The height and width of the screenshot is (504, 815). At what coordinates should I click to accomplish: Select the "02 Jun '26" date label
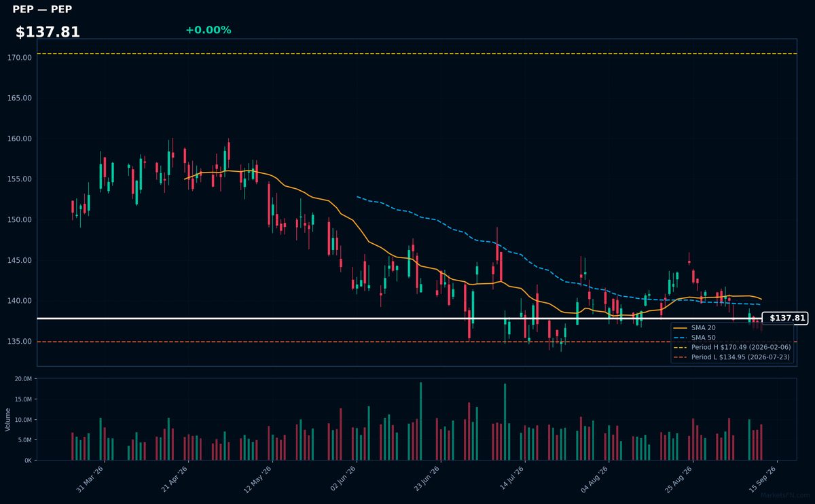[x=343, y=479]
